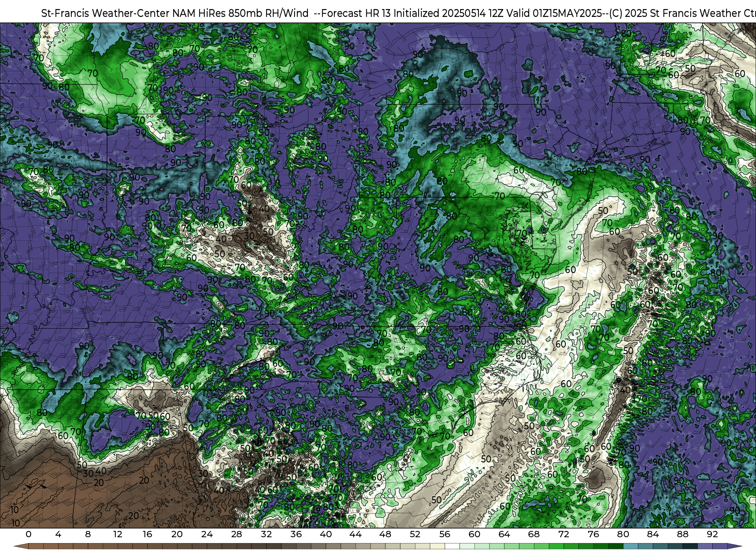Click the colorbar label 84
Viewport: 756px width, 551px height.
point(653,534)
